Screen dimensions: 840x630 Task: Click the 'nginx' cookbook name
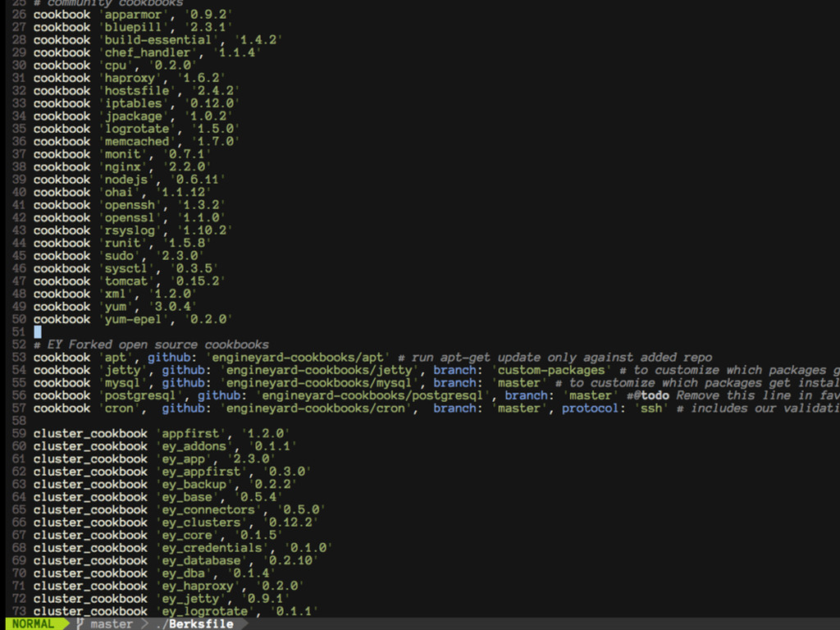[x=122, y=167]
